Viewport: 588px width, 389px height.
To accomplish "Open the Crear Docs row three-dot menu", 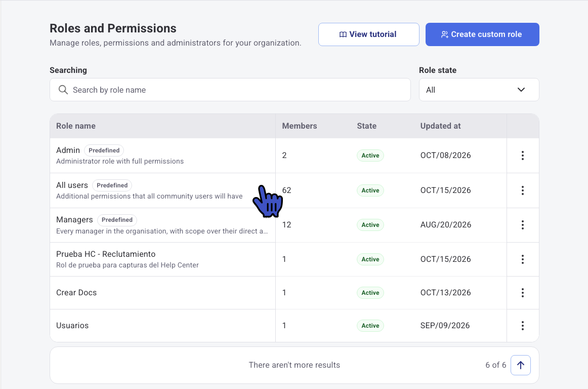I will pos(522,293).
